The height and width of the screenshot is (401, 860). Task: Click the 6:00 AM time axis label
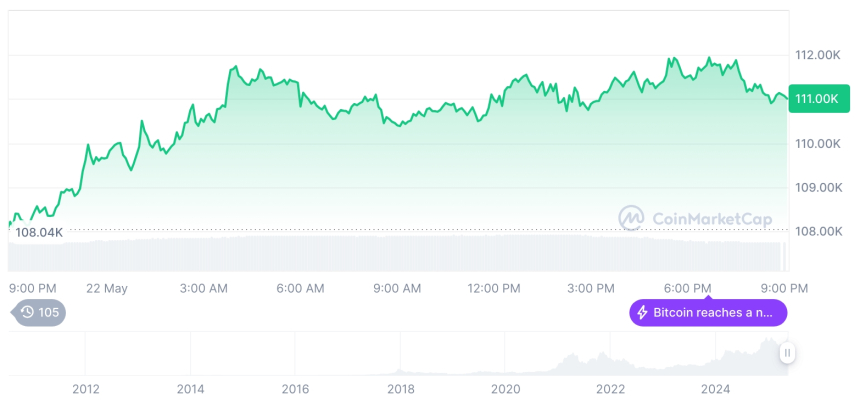point(300,288)
